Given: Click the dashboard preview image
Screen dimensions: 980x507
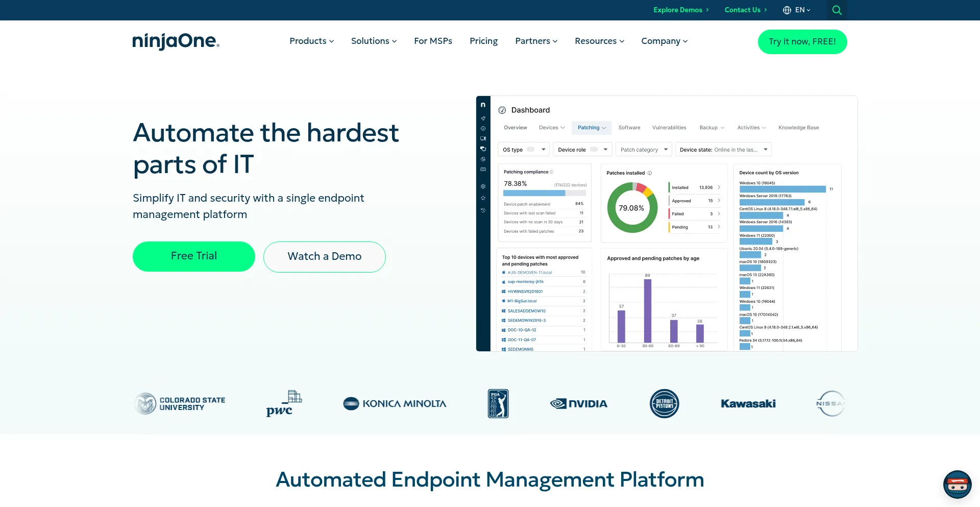Looking at the screenshot, I should 666,224.
